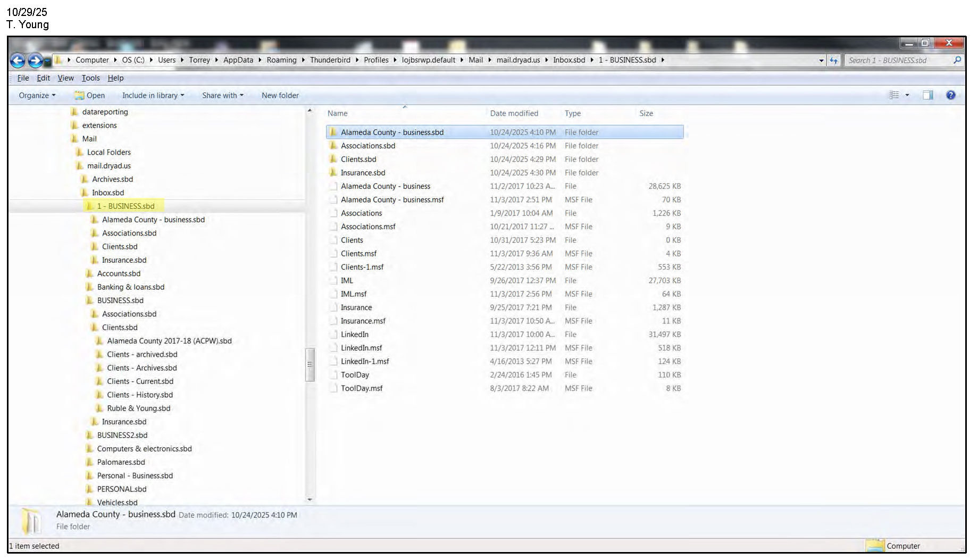
Task: Toggle the preview pane icon
Action: coord(928,95)
